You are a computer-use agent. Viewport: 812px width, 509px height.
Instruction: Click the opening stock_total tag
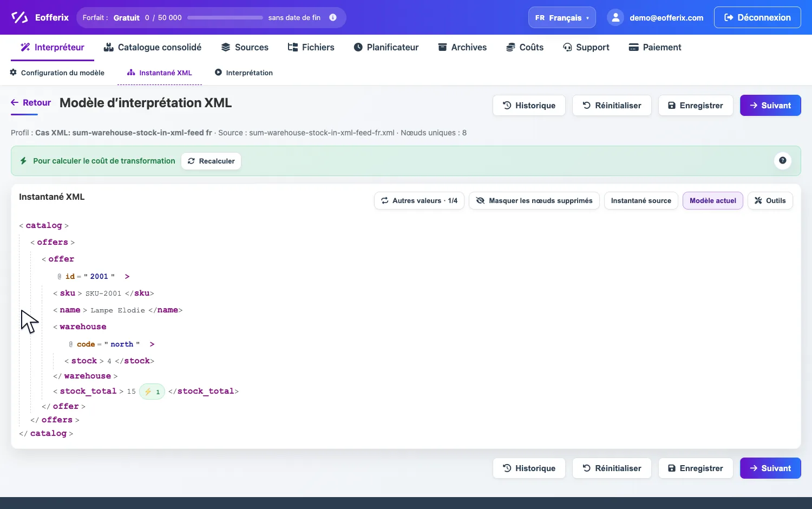tap(88, 391)
